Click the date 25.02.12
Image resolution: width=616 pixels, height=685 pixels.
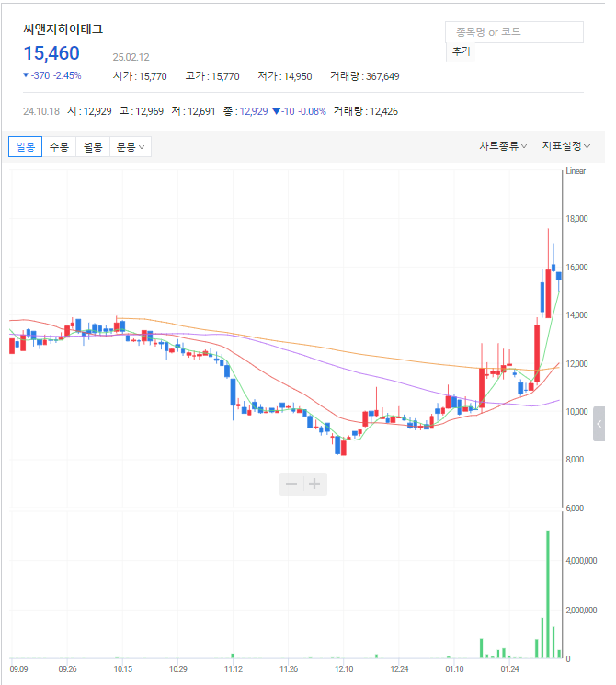[131, 57]
